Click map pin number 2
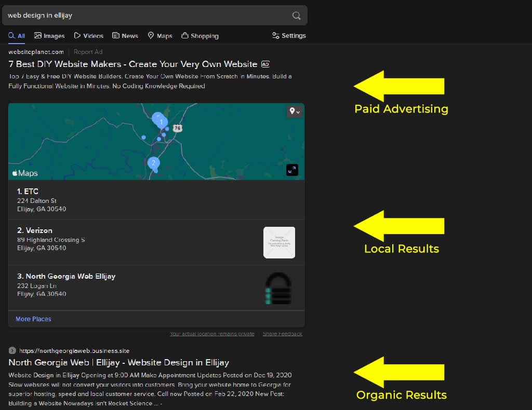 click(154, 163)
